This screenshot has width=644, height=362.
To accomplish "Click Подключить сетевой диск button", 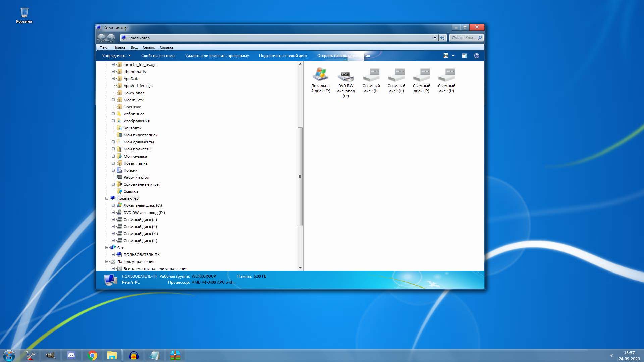I will click(283, 56).
